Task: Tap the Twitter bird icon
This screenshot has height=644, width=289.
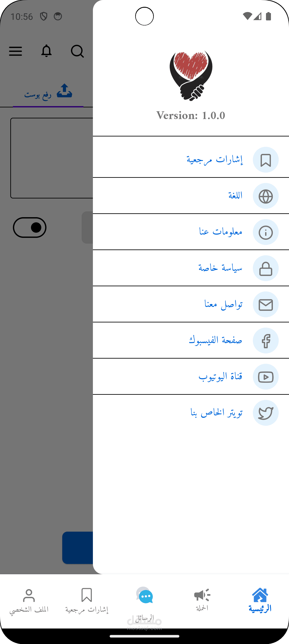Action: click(266, 413)
